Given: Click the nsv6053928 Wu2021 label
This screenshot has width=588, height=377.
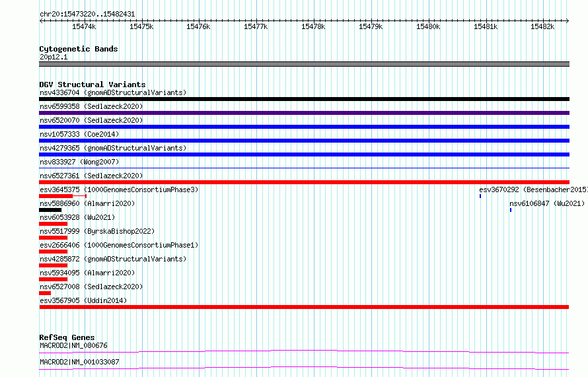Looking at the screenshot, I should tap(77, 217).
